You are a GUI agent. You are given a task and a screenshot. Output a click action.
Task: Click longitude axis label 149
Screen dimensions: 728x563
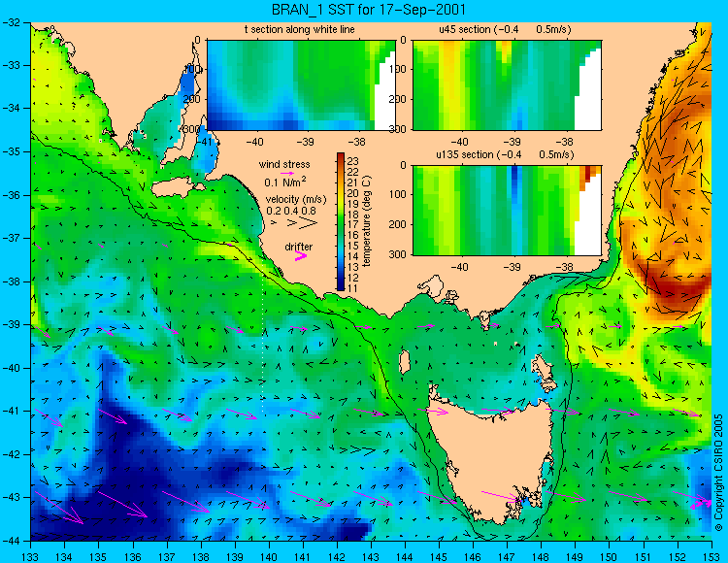[576, 557]
